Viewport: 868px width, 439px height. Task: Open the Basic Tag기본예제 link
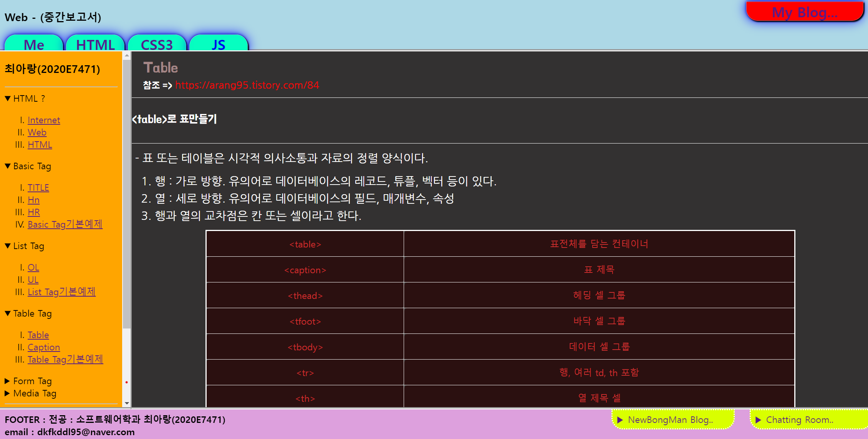[x=65, y=224]
